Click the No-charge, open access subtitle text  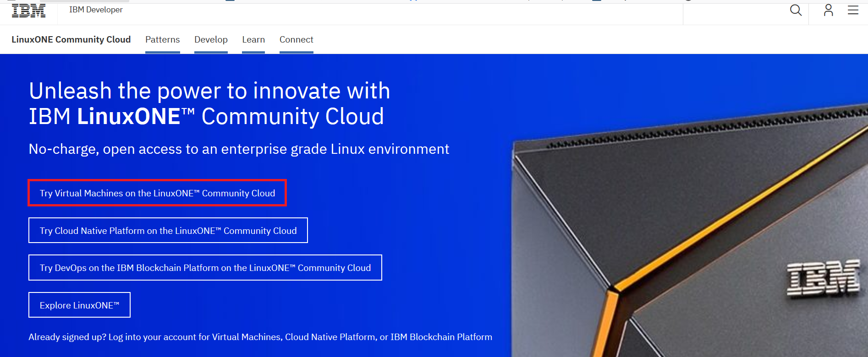click(x=239, y=149)
